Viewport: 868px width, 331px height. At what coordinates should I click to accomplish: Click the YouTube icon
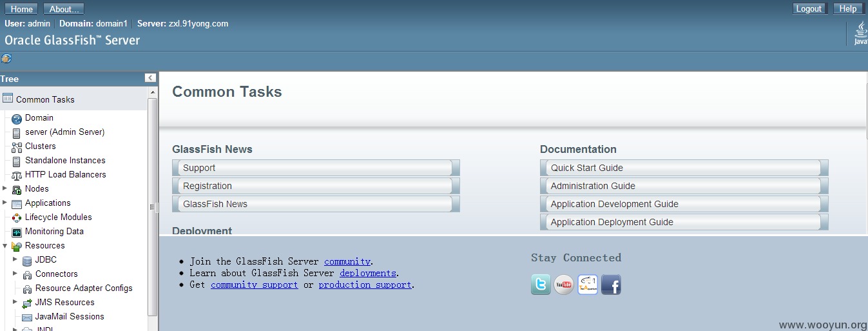(x=564, y=285)
